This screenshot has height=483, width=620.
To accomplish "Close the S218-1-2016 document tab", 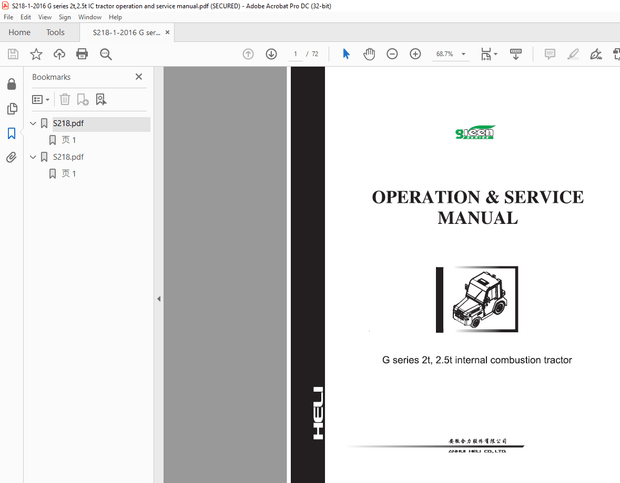I will 167,32.
